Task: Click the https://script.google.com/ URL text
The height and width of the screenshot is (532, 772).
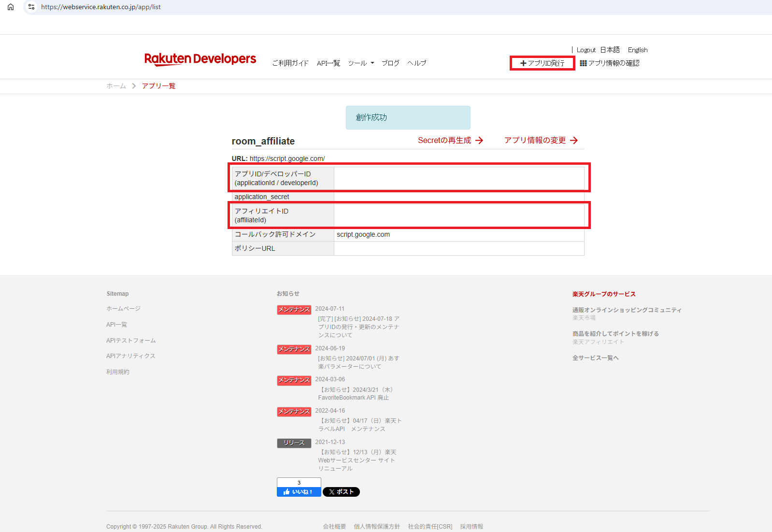Action: pyautogui.click(x=287, y=158)
